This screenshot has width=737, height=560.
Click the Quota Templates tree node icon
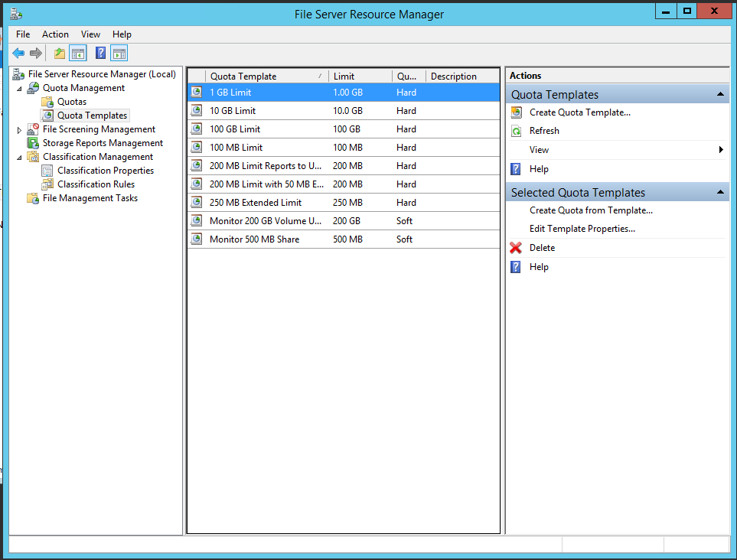(x=47, y=116)
